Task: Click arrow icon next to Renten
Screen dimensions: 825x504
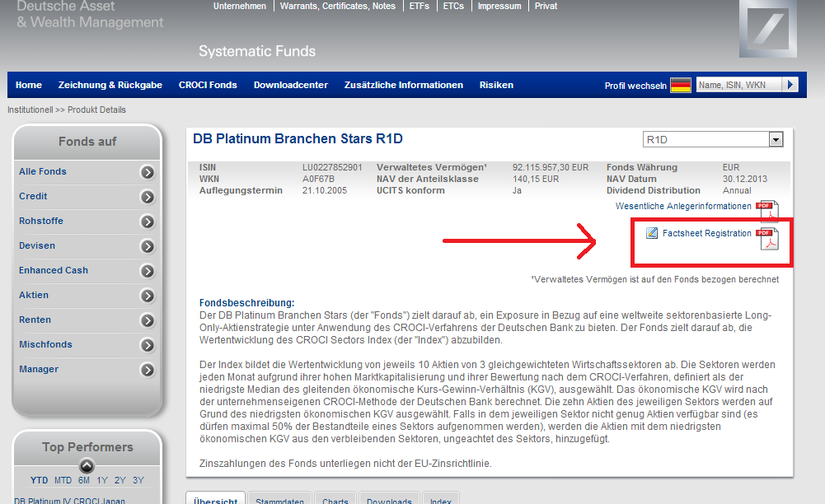Action: [x=148, y=320]
